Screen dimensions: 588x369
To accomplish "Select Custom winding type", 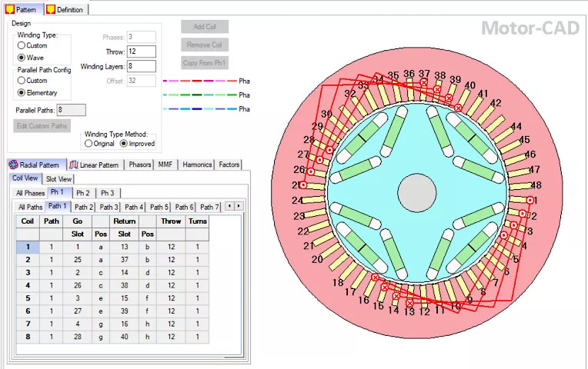I will 22,45.
